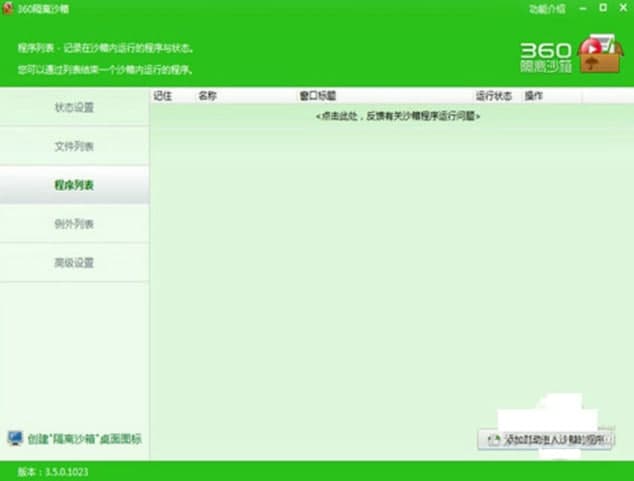634x481 pixels.
Task: Click the 功能介绍 link in title bar
Action: (x=547, y=9)
